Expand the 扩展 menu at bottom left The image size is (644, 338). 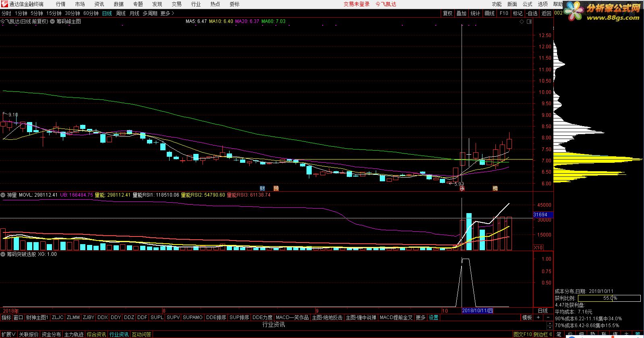click(x=8, y=334)
